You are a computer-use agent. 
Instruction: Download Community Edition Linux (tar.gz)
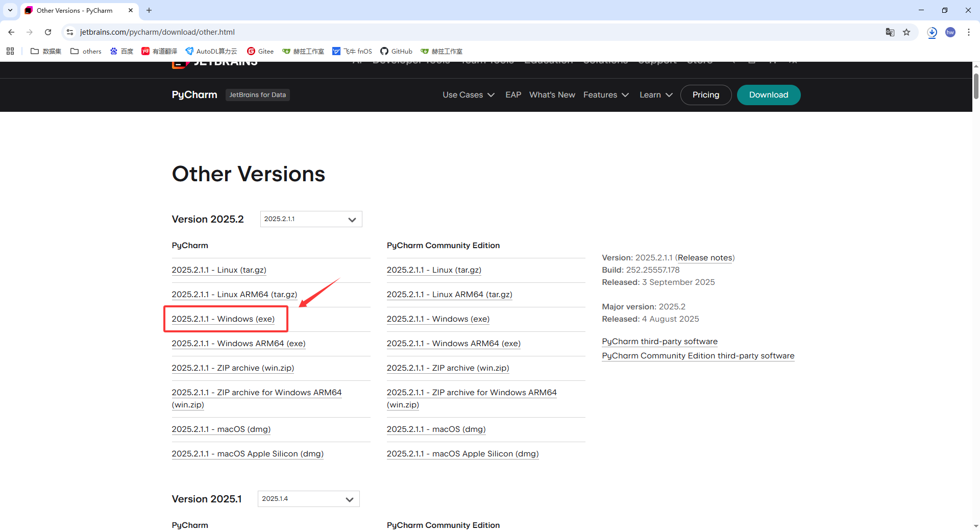tap(434, 270)
